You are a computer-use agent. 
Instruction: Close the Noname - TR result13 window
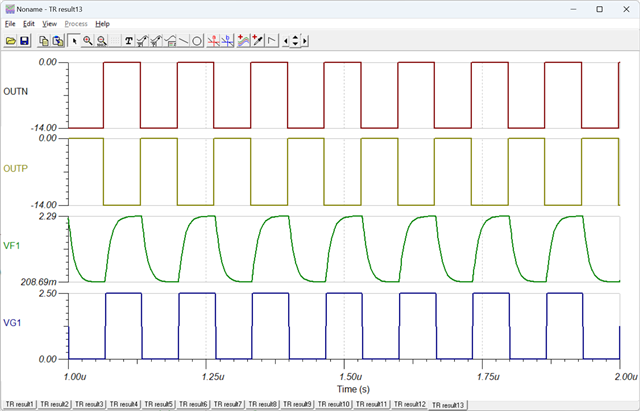coord(626,9)
